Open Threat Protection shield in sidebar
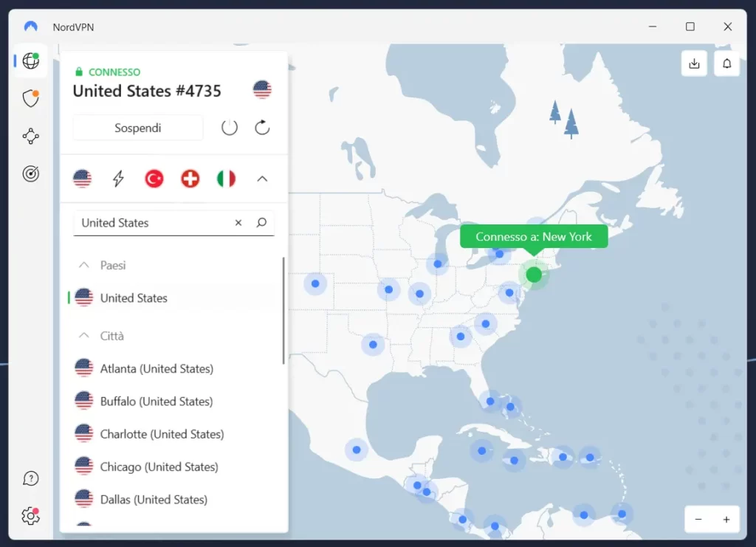The width and height of the screenshot is (756, 547). point(31,98)
